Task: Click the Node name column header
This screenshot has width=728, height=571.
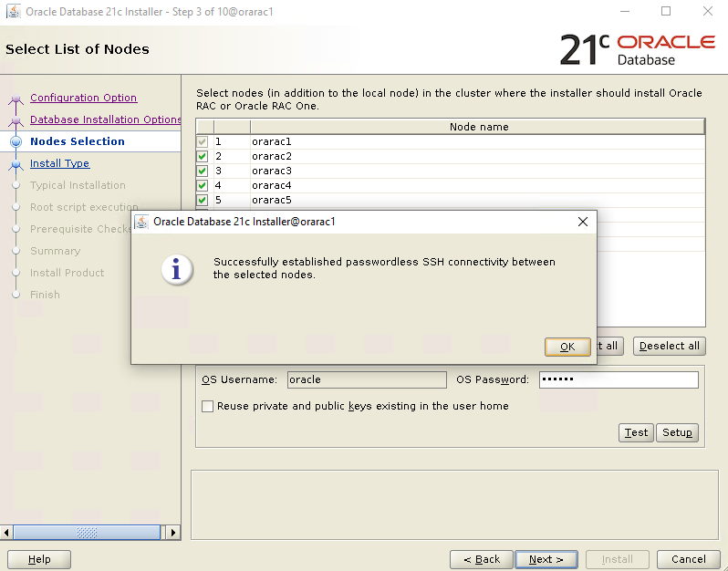Action: point(478,127)
